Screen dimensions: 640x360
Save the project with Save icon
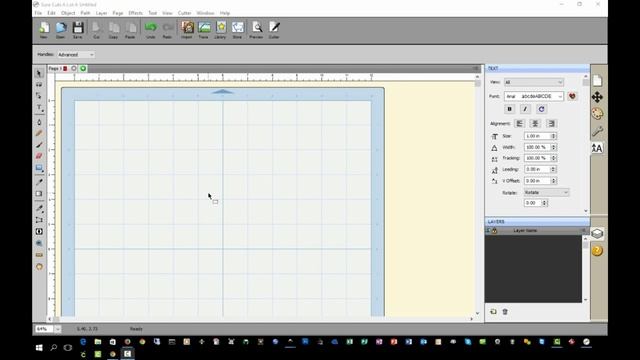pos(78,29)
